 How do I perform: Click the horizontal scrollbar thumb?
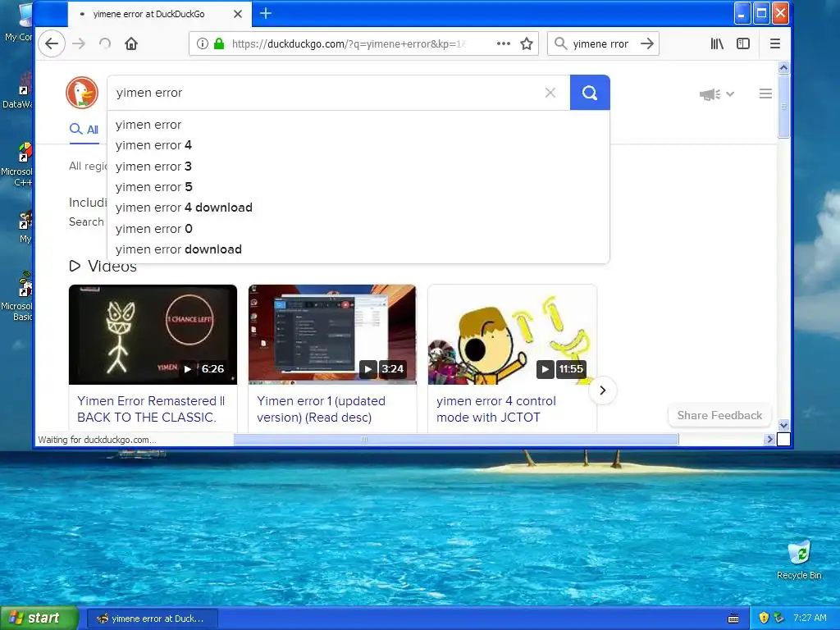(456, 440)
